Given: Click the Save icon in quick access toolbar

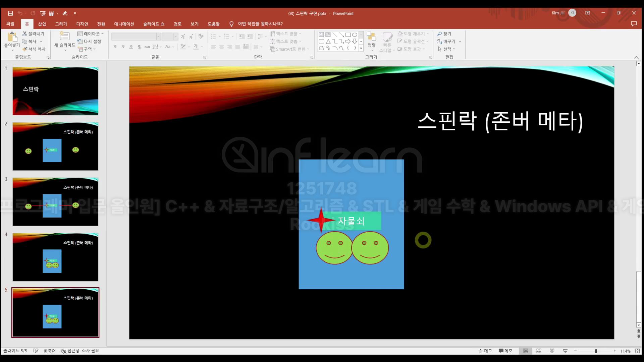Looking at the screenshot, I should pos(10,13).
